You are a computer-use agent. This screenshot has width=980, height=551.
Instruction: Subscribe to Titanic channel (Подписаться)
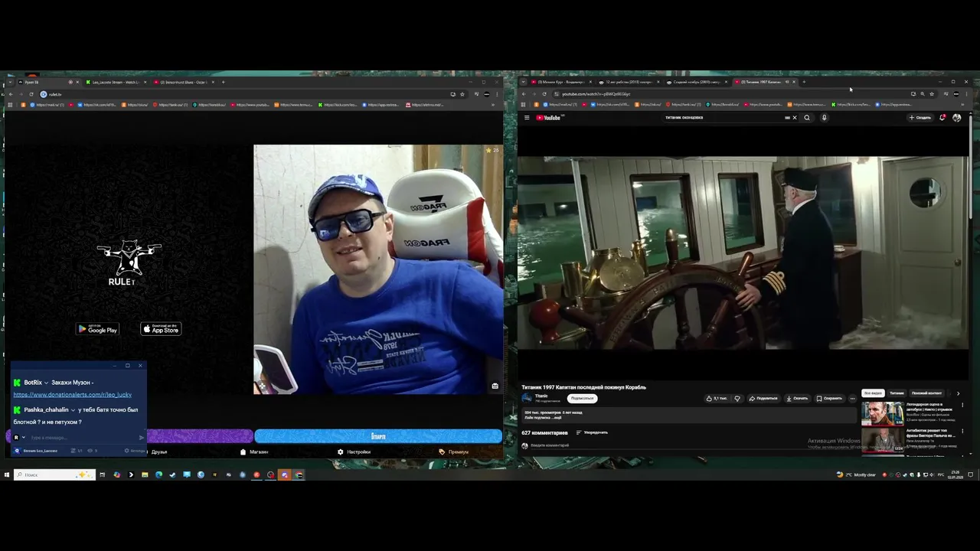pyautogui.click(x=582, y=398)
